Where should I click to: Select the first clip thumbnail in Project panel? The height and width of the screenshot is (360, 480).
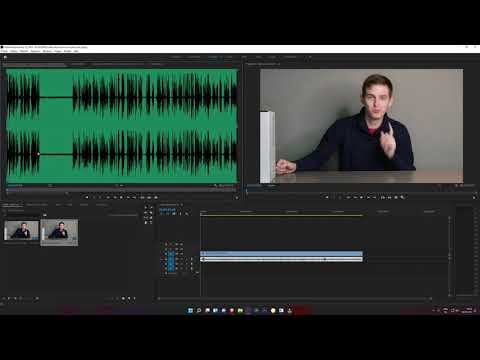pyautogui.click(x=21, y=230)
